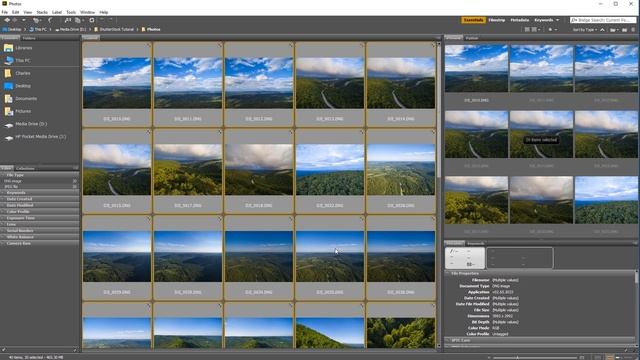The width and height of the screenshot is (640, 360).
Task: Open the Stacks menu
Action: [x=42, y=12]
